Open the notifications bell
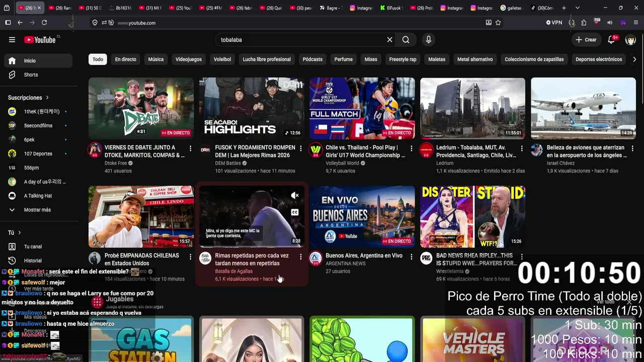 pyautogui.click(x=612, y=40)
